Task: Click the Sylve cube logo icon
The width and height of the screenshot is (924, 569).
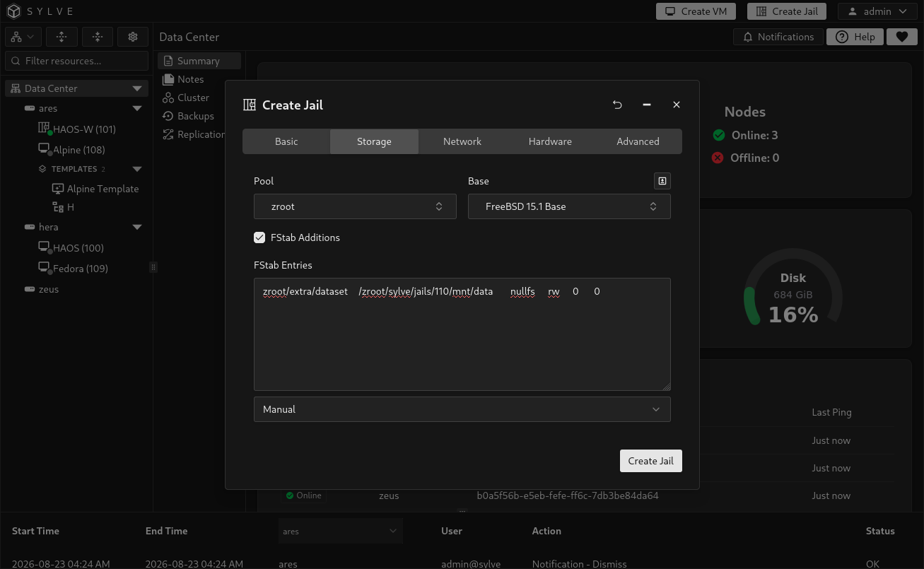Action: tap(13, 11)
